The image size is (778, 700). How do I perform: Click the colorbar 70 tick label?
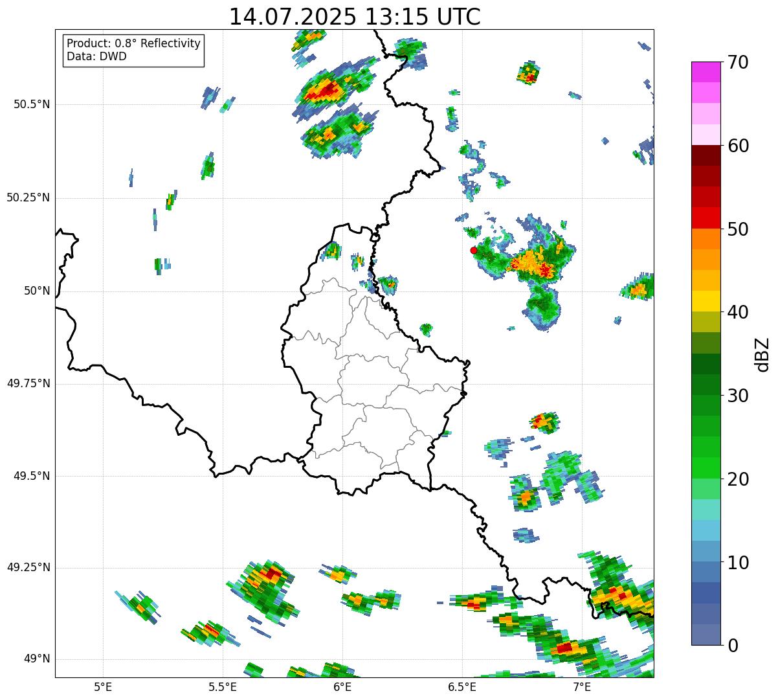point(738,62)
